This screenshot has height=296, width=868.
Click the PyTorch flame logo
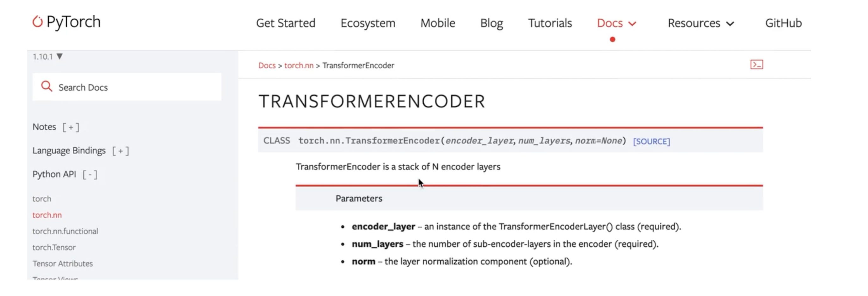click(x=37, y=22)
